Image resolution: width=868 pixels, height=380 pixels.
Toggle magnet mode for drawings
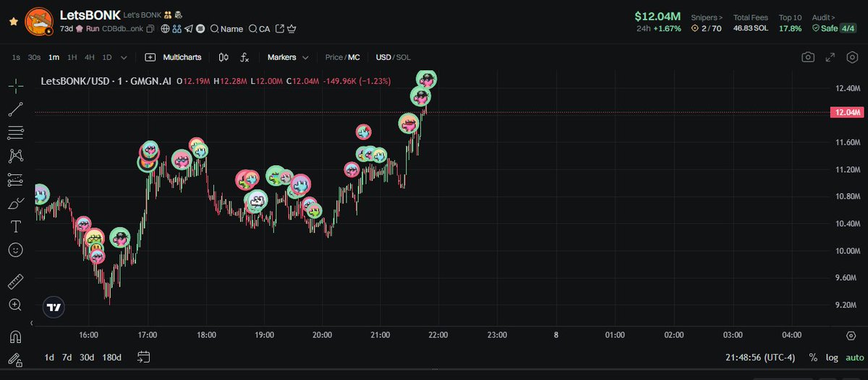[15, 337]
